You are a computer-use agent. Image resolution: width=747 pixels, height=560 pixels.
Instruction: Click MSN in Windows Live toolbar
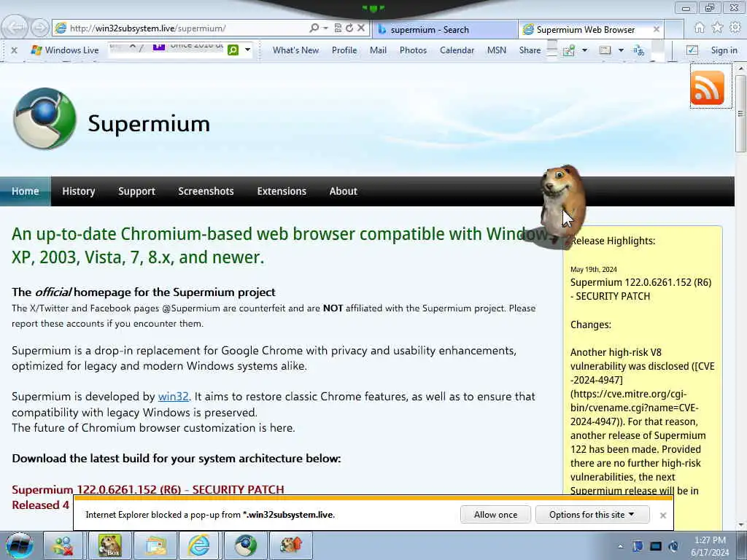[496, 50]
